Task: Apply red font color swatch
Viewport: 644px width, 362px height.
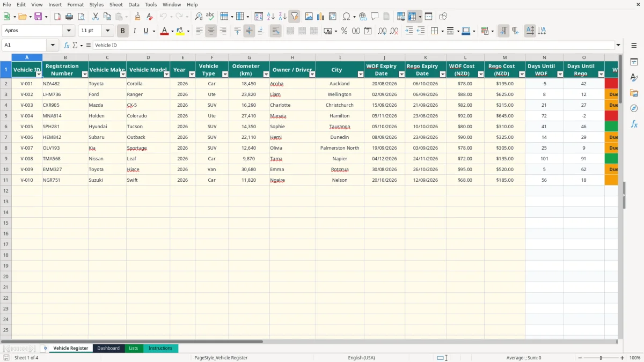Action: 165,31
